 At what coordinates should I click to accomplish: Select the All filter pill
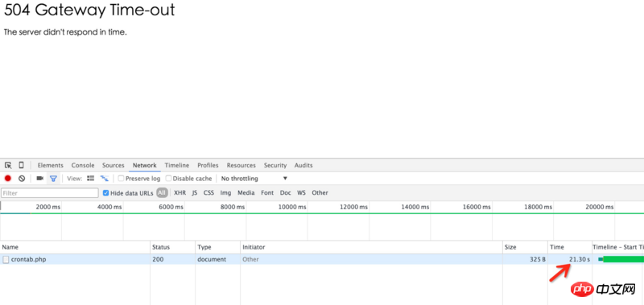(163, 193)
